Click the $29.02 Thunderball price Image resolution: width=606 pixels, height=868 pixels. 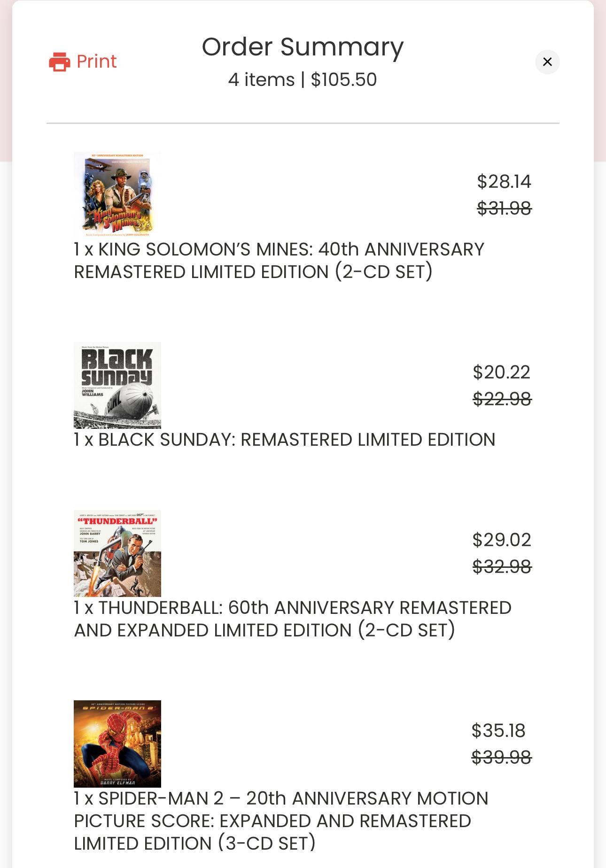coord(502,540)
